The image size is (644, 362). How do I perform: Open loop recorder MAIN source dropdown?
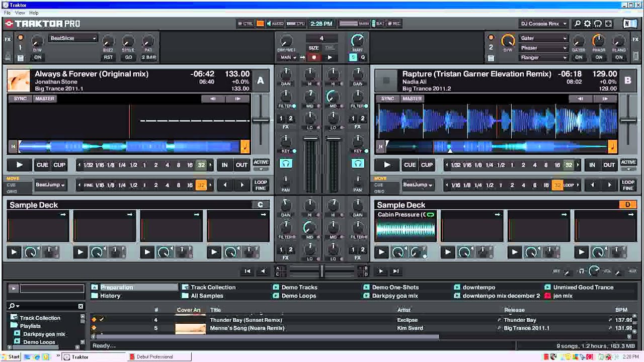click(289, 57)
